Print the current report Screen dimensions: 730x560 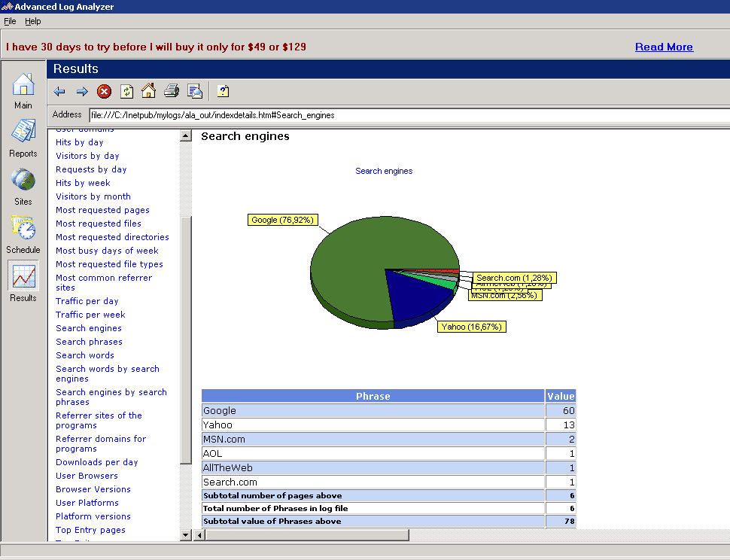[172, 92]
